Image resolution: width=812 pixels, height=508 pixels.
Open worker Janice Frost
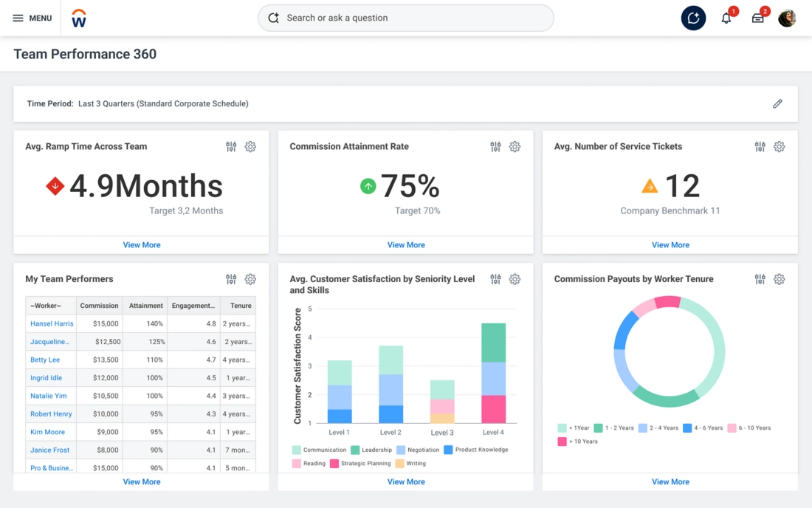[49, 450]
